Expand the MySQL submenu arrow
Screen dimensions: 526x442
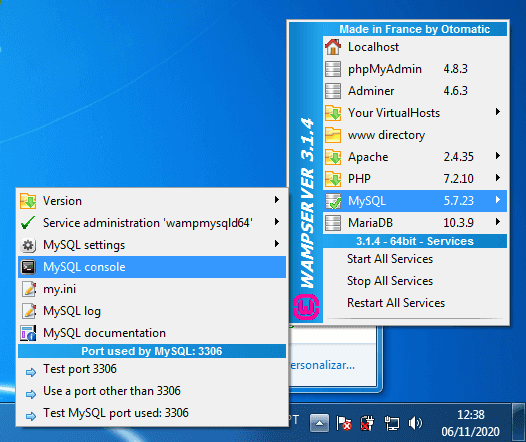click(498, 200)
